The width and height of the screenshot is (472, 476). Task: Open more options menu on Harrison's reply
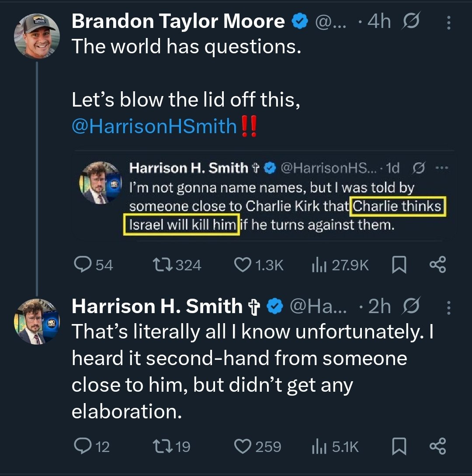pyautogui.click(x=448, y=308)
